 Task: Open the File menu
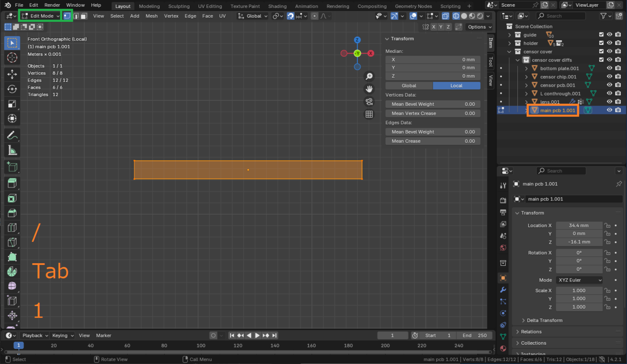(19, 5)
